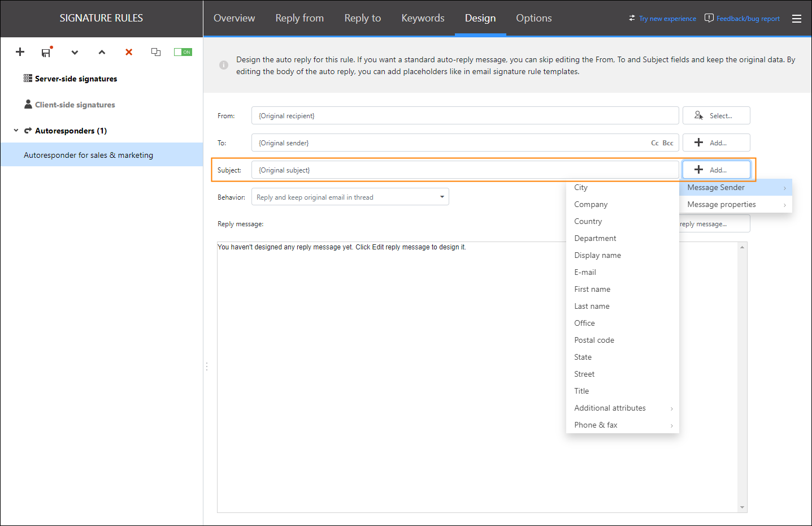Delete the selected rule with red X icon
This screenshot has height=526, width=812.
[x=128, y=52]
